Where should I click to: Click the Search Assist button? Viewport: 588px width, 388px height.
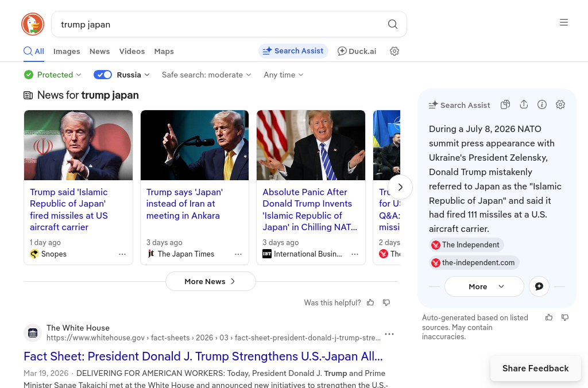[x=293, y=51]
